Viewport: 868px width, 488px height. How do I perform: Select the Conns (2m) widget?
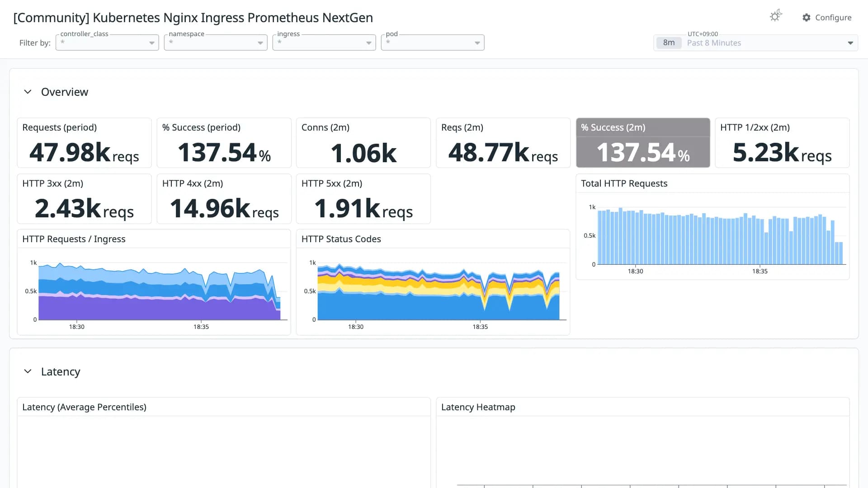pyautogui.click(x=363, y=143)
